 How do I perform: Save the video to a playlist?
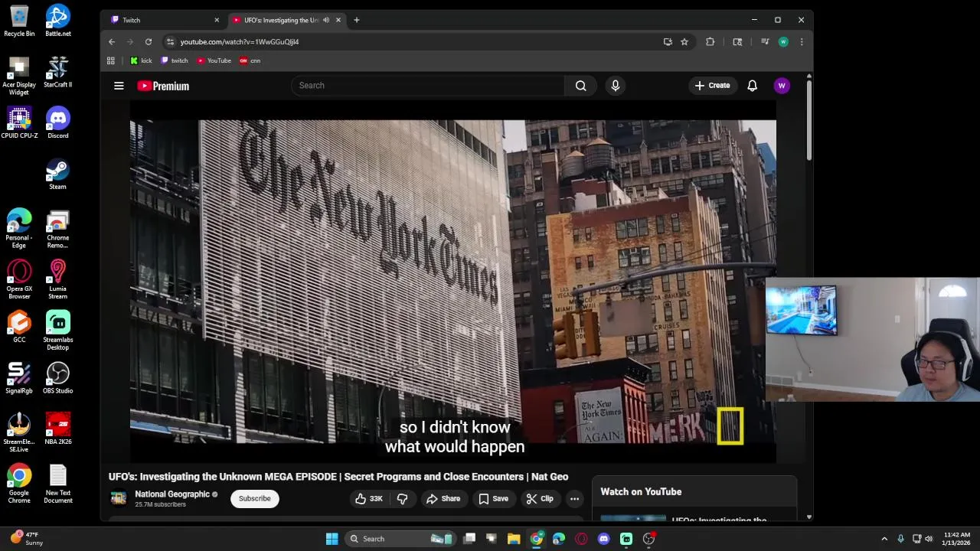pos(493,499)
